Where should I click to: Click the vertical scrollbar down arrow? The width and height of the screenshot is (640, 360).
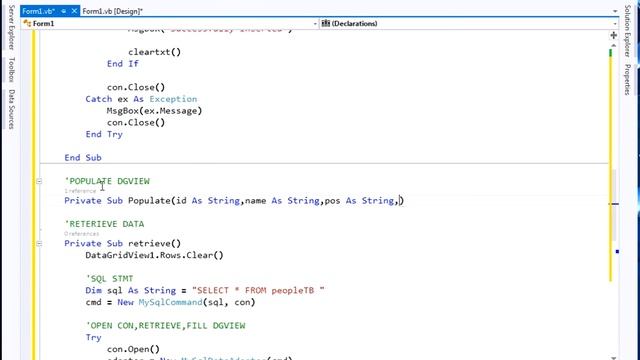click(x=614, y=358)
